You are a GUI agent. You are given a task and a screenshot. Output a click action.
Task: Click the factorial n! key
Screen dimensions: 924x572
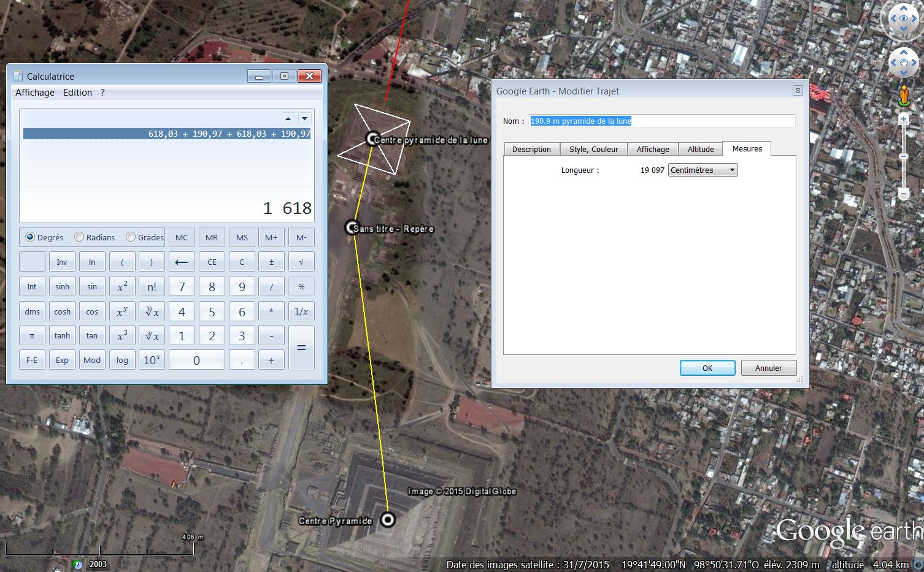click(x=152, y=286)
